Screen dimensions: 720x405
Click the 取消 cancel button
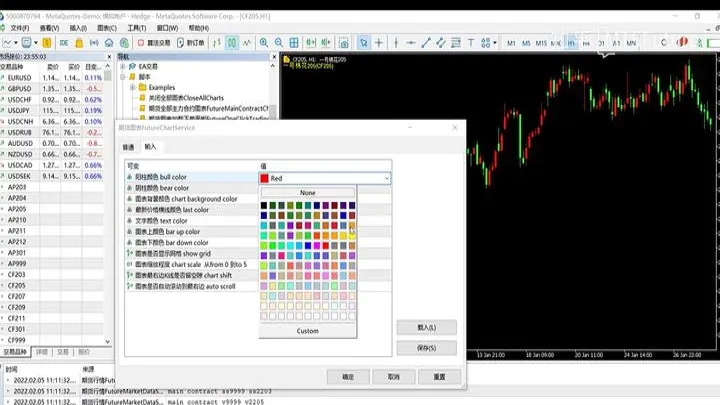tap(393, 377)
